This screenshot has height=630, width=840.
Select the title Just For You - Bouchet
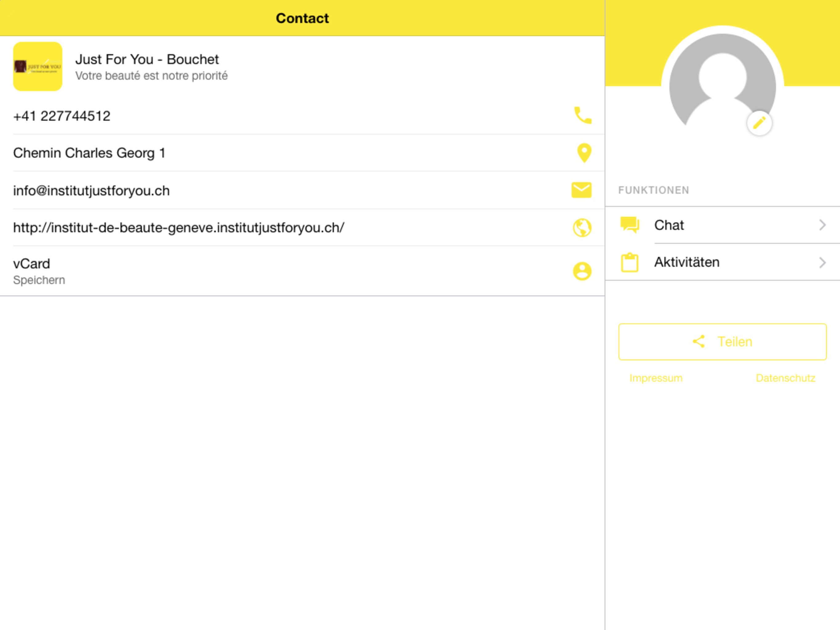click(147, 59)
